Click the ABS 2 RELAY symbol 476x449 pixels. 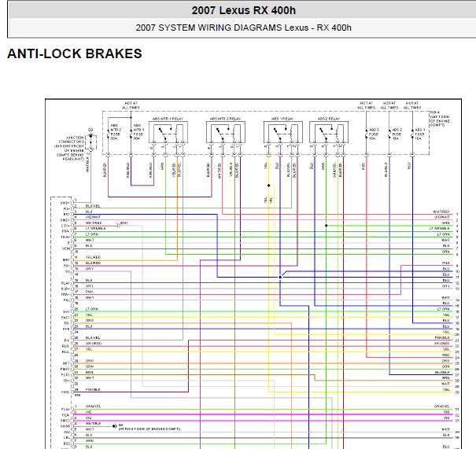329,132
